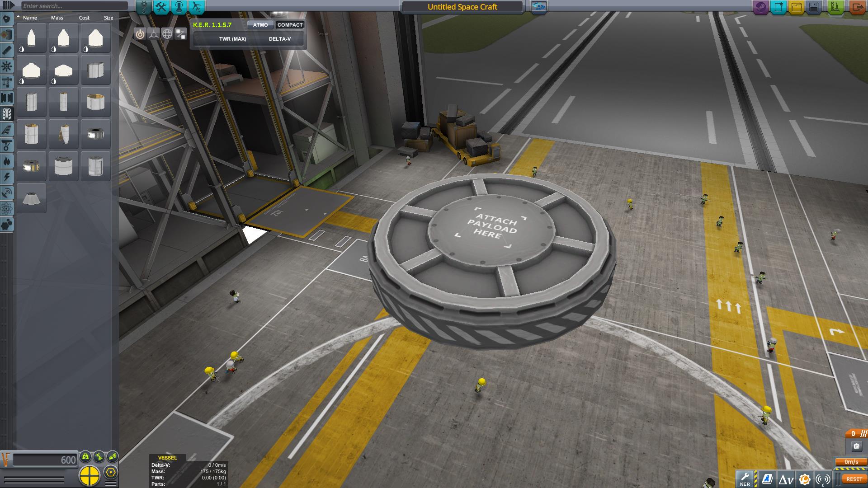Sort parts by Name
The image size is (868, 488).
coord(30,18)
